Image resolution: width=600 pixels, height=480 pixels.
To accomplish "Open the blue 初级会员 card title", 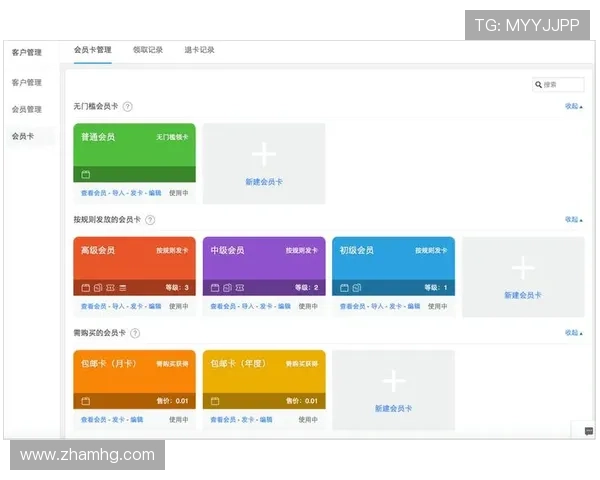I will point(357,250).
